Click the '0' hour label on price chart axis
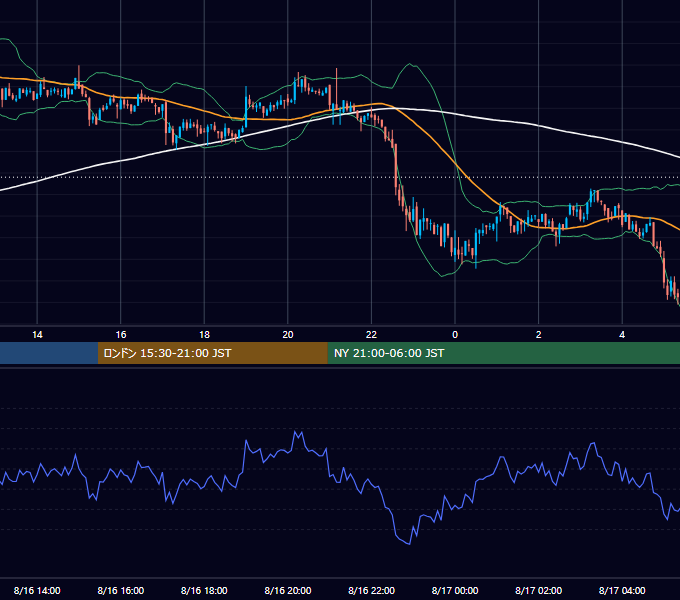This screenshot has width=680, height=600. point(455,335)
